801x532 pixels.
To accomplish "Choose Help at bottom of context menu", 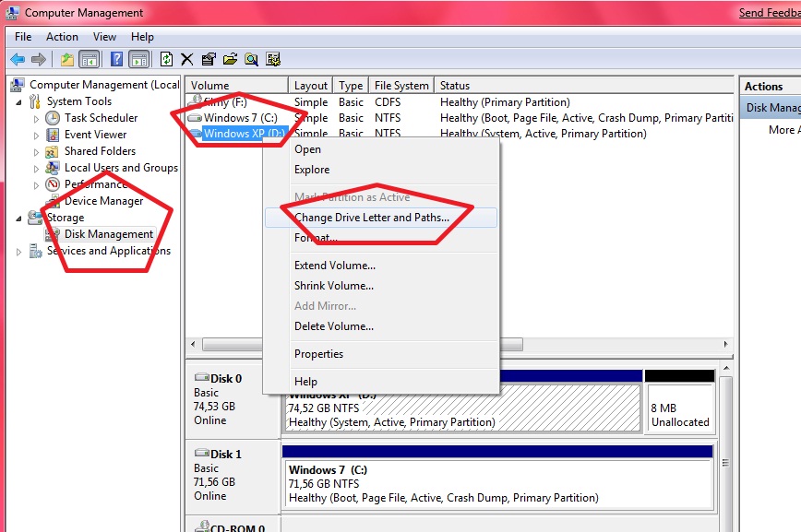I will tap(381, 382).
